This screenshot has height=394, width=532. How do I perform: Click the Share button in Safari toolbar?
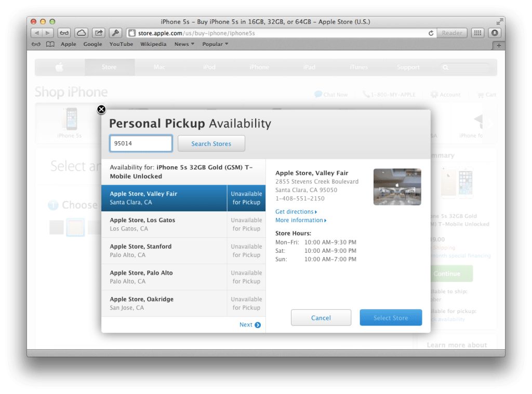pos(98,33)
